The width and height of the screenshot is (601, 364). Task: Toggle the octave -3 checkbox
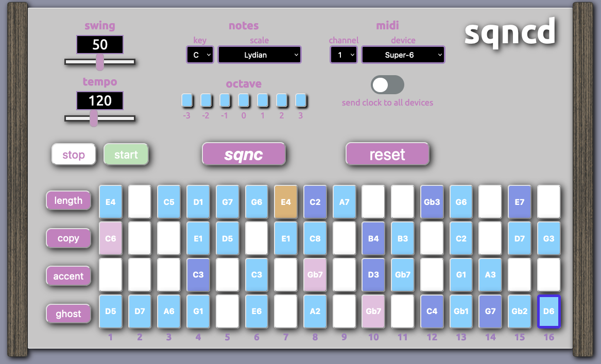(x=186, y=100)
